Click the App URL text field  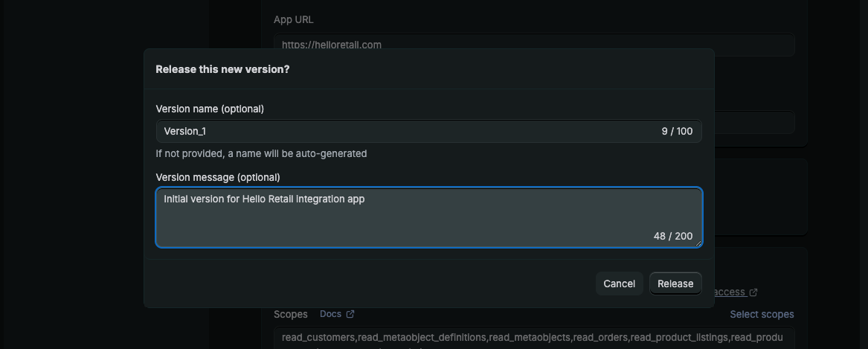pos(533,45)
